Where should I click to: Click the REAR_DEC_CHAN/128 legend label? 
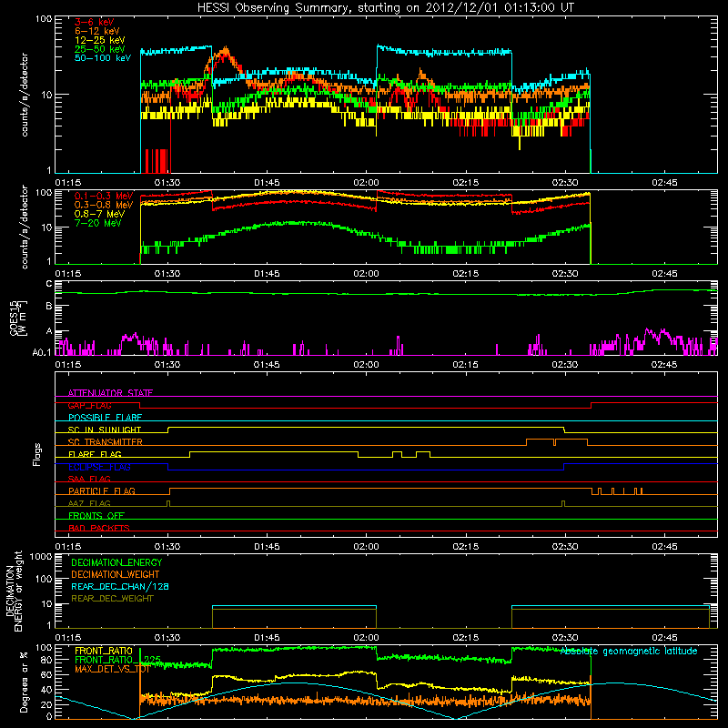pyautogui.click(x=120, y=586)
